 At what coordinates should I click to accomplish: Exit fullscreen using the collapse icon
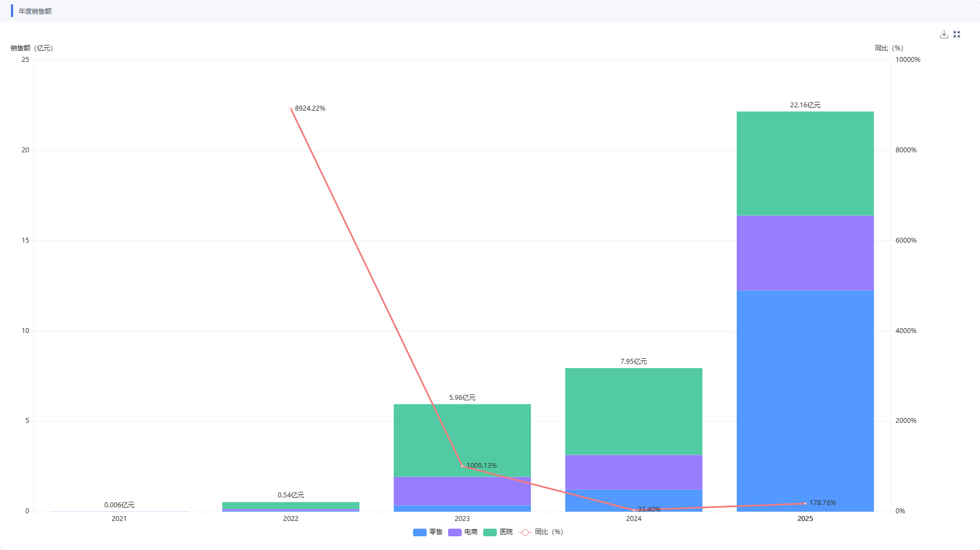pos(957,35)
